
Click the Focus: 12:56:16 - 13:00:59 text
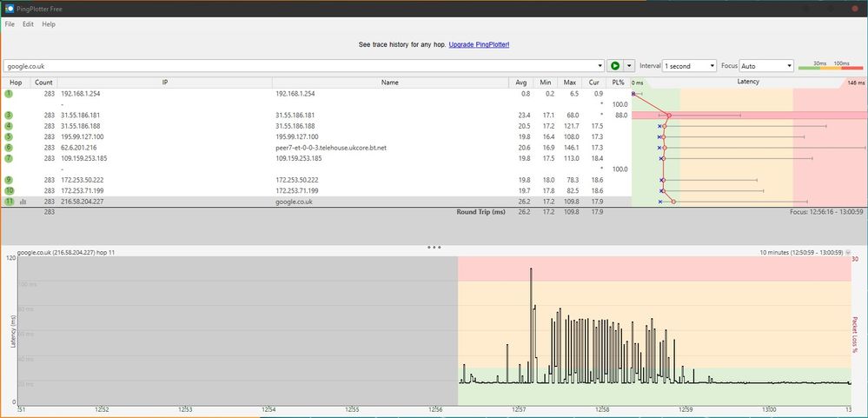[826, 212]
